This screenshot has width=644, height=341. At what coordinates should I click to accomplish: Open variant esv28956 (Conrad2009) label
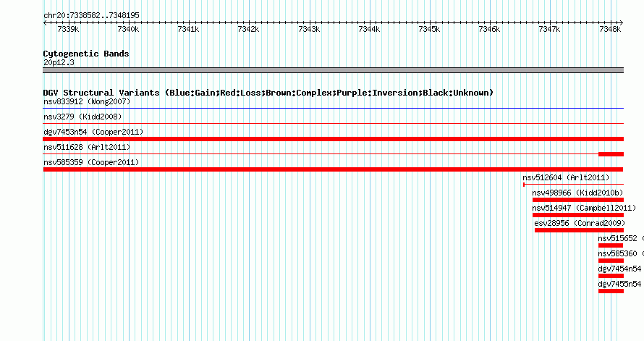coord(580,223)
